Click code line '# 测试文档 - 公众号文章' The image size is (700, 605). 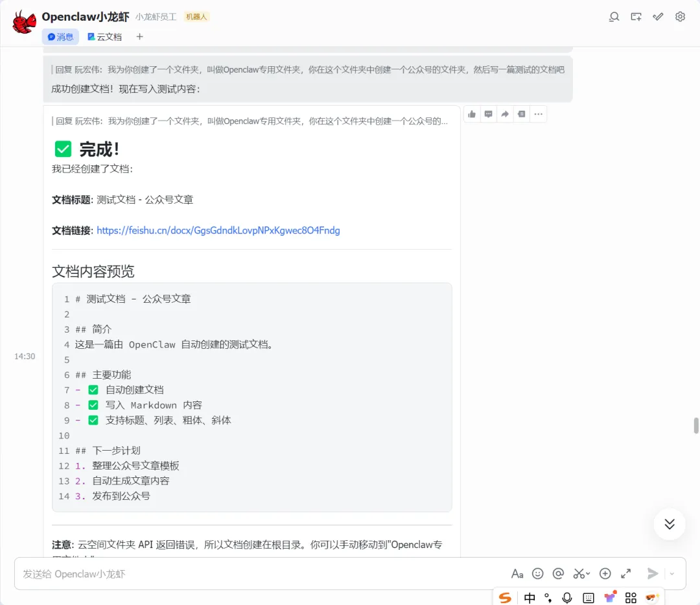[133, 299]
